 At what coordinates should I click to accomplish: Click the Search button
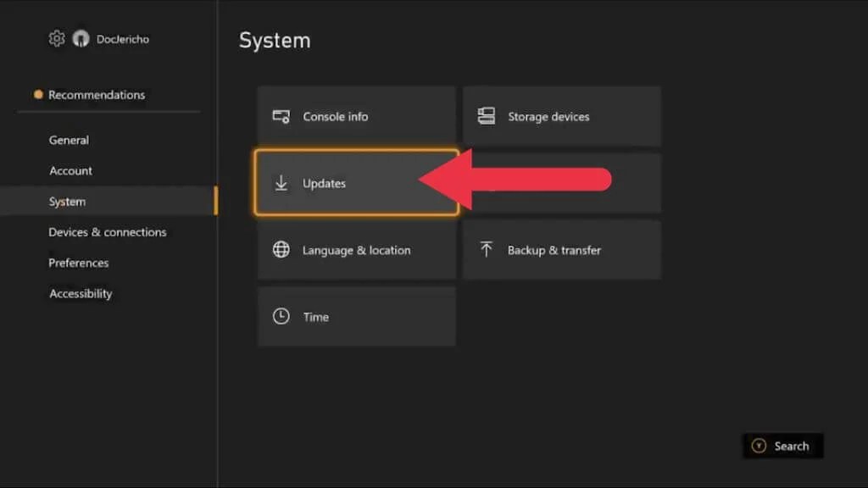pos(784,446)
